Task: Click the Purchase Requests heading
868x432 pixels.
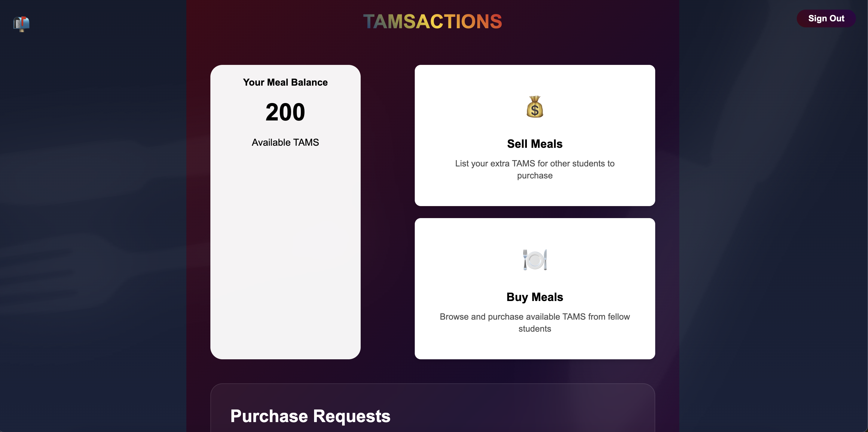Action: (310, 416)
